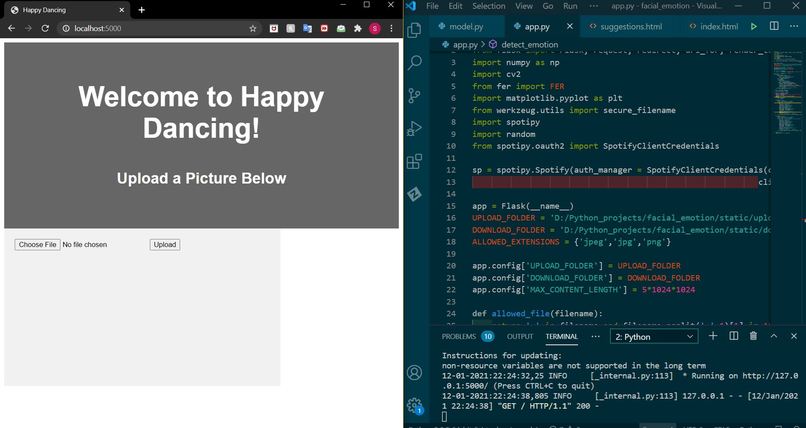
Task: Click 'app = Flask(__name__)' line
Action: 522,206
